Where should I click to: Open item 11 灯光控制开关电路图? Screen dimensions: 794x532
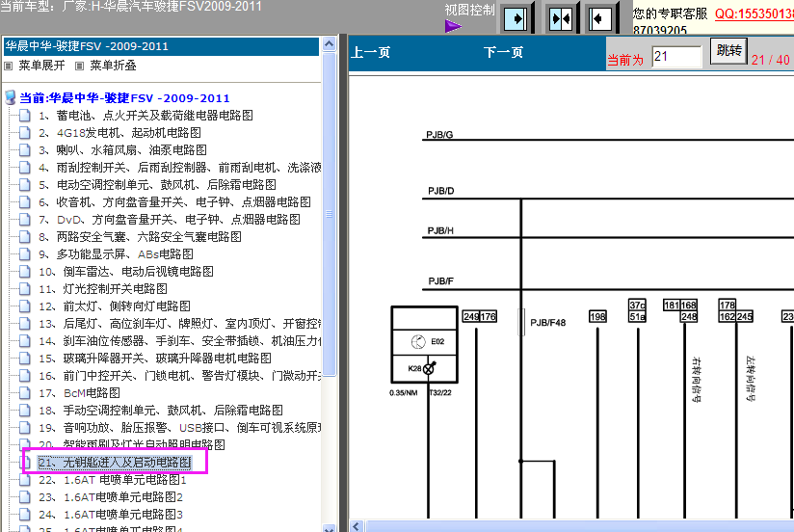103,289
